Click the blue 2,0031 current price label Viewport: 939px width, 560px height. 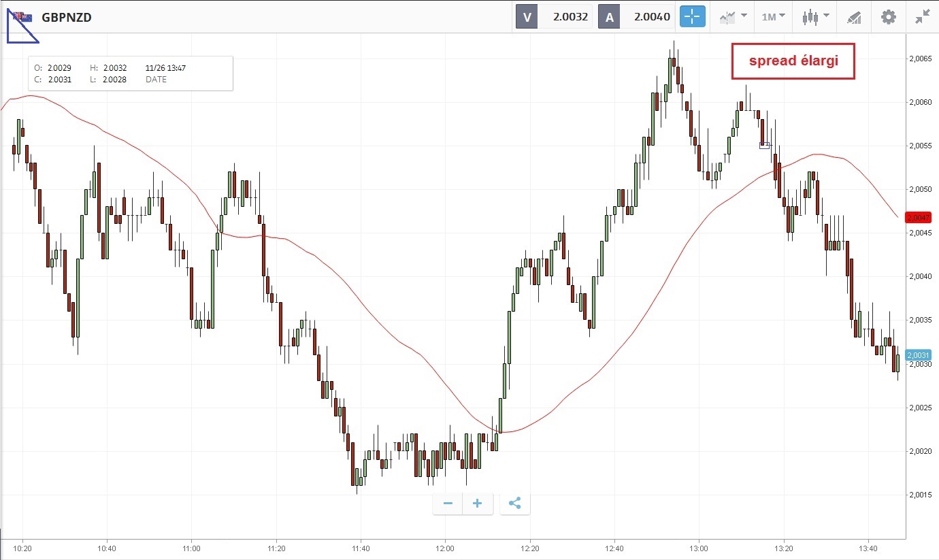pos(918,355)
